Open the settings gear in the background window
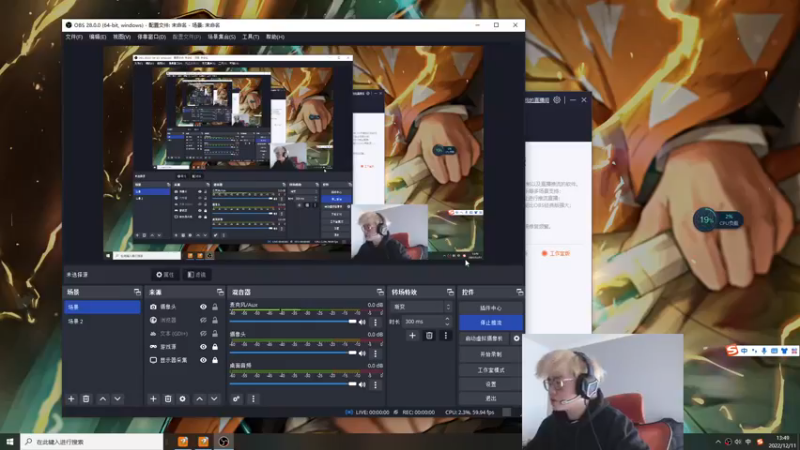800x450 pixels. (557, 100)
